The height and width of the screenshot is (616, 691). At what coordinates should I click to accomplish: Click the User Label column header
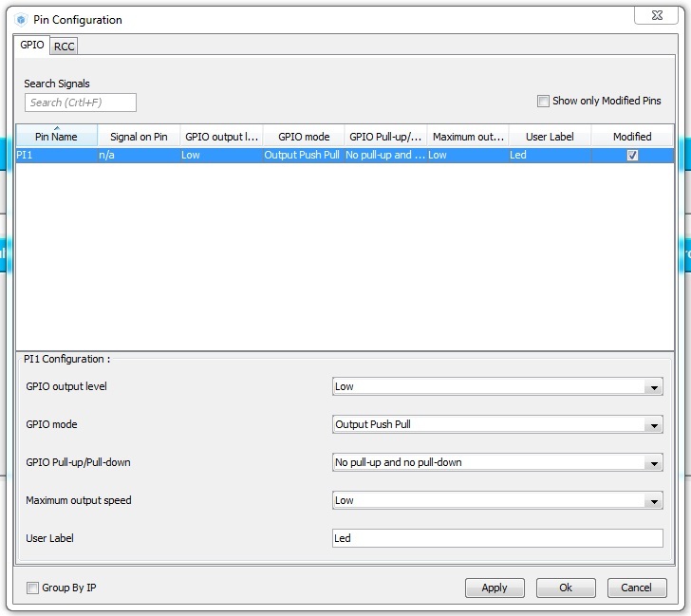550,137
